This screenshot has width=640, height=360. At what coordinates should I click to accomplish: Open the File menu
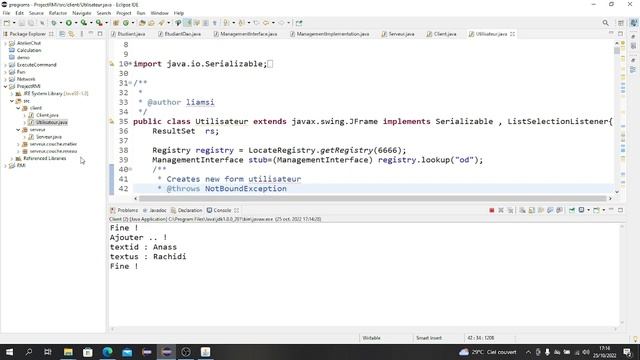coord(7,13)
